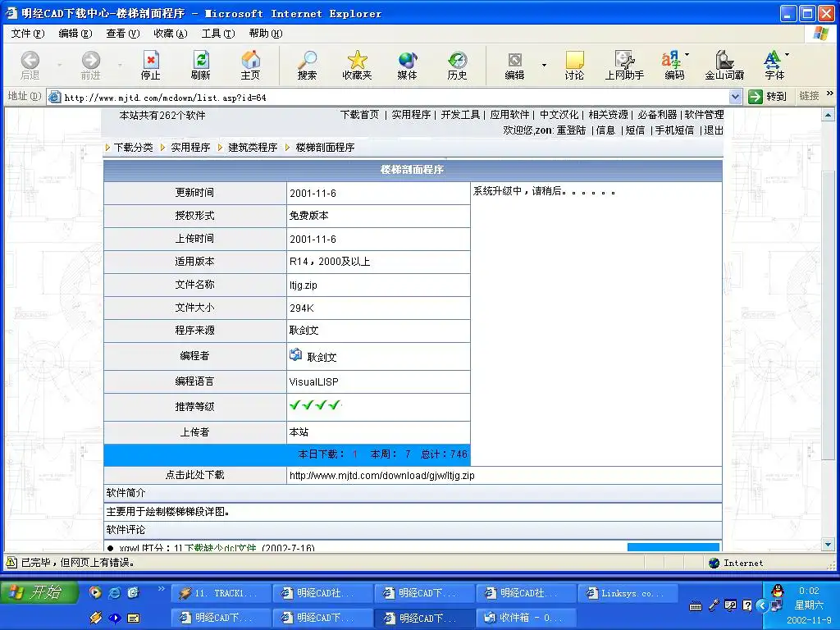The height and width of the screenshot is (630, 840).
Task: Click the ltjg.zip download URL link
Action: tap(381, 475)
